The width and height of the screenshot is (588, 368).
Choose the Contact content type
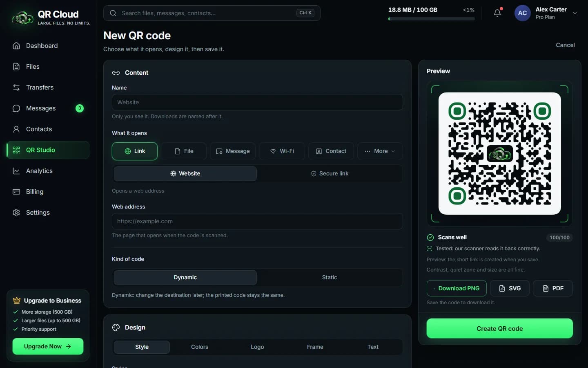[331, 151]
